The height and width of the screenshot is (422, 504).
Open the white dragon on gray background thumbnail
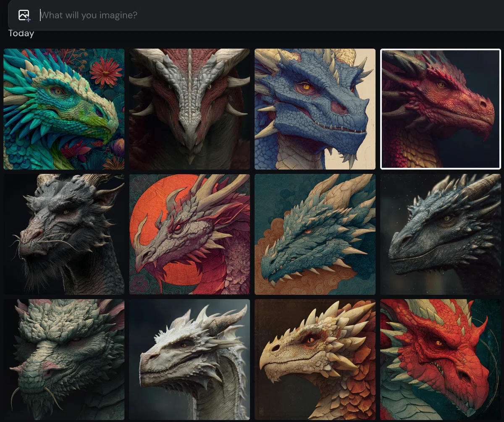pyautogui.click(x=189, y=359)
